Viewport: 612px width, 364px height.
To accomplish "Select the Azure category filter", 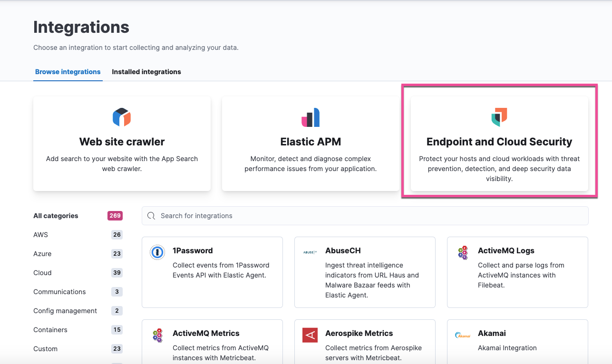I will tap(42, 254).
